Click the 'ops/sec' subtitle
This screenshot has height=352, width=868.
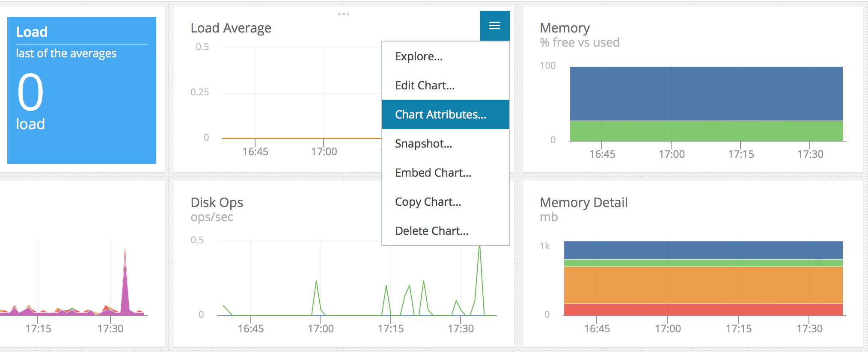212,217
